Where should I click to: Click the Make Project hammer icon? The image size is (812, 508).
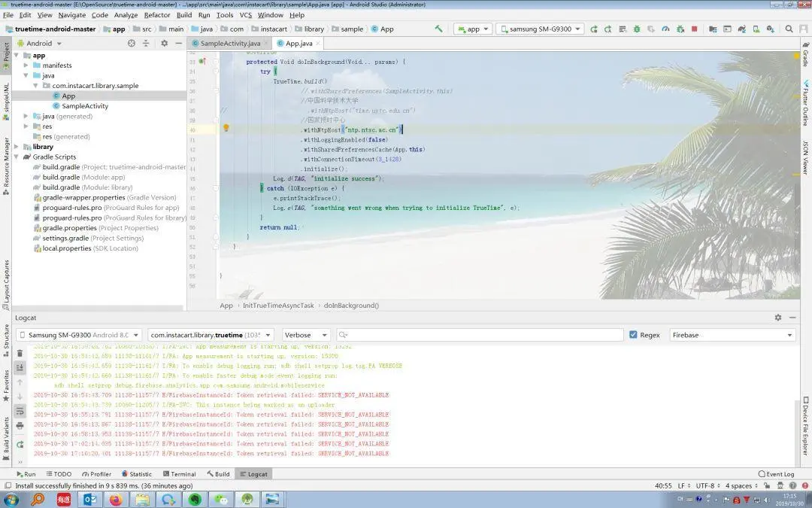[x=439, y=29]
